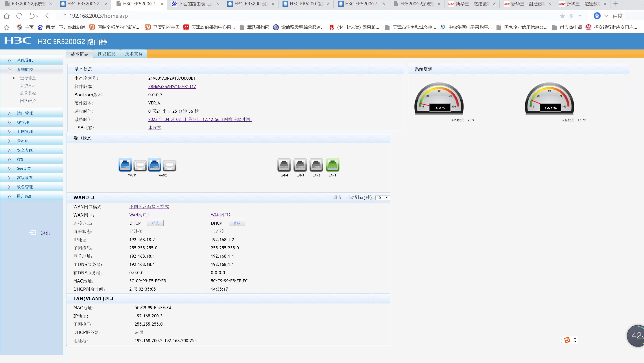Click the CPU usage gauge
The width and height of the screenshot is (644, 363).
(x=439, y=99)
